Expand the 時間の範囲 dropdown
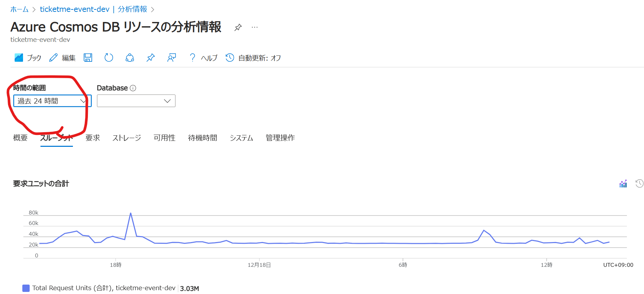This screenshot has height=294, width=644. pos(52,101)
